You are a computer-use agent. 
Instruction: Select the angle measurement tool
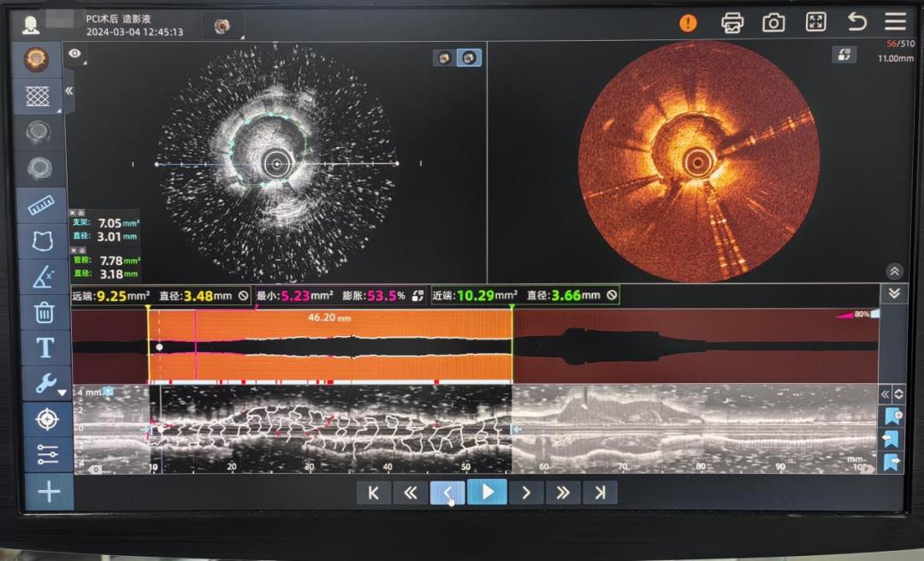click(43, 277)
